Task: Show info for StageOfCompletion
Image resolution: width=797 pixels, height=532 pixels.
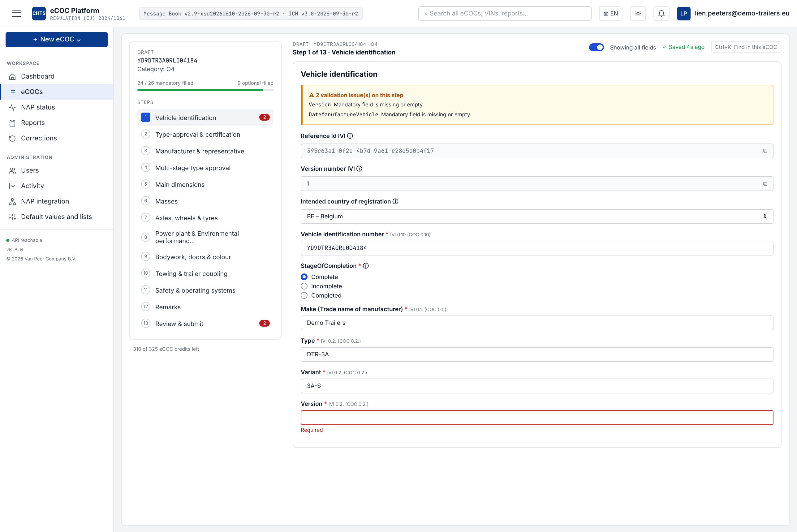Action: 366,266
